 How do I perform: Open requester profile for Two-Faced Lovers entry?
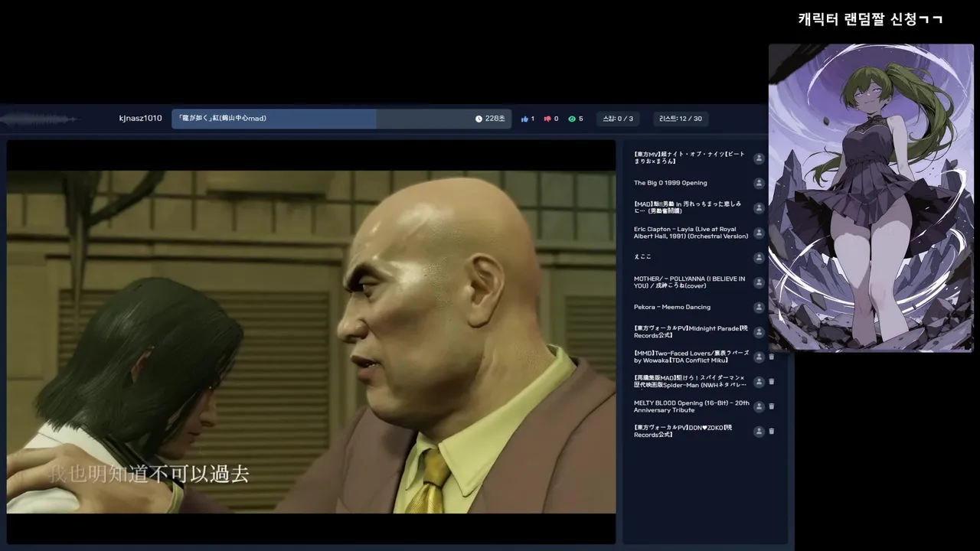759,357
